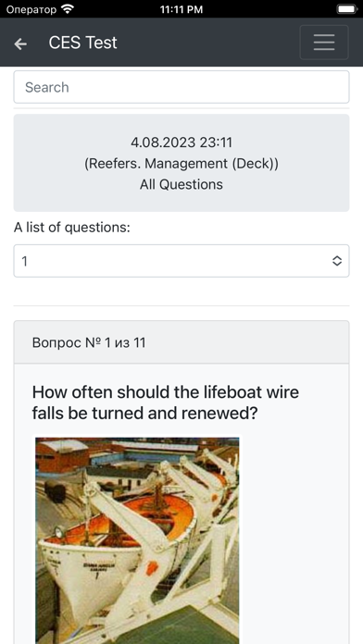The height and width of the screenshot is (644, 363).
Task: Click the up-down chevron of the question selector
Action: click(337, 261)
